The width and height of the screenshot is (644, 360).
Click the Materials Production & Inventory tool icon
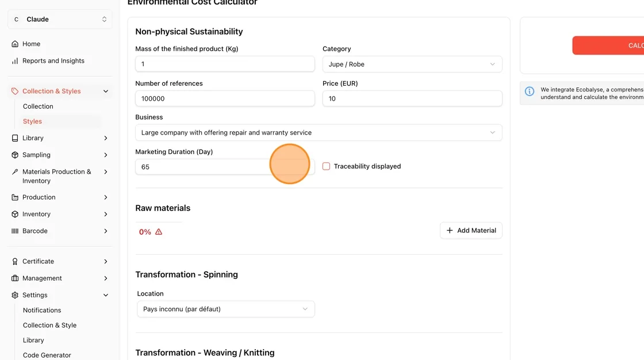(x=15, y=172)
